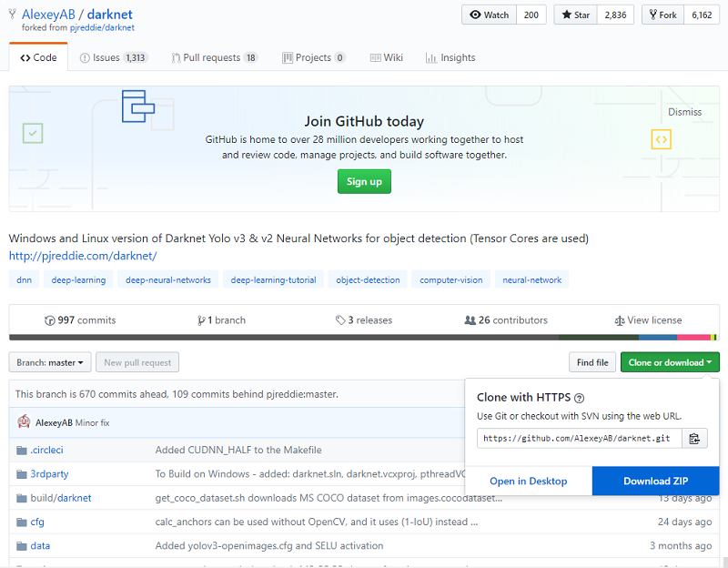Dismiss the Join GitHub banner
The width and height of the screenshot is (728, 568).
[684, 112]
